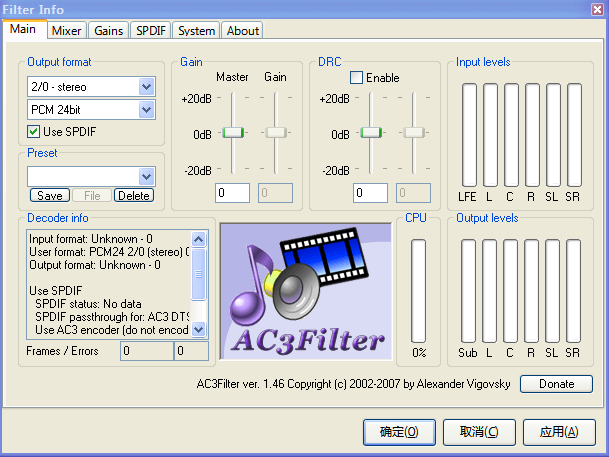This screenshot has height=457, width=609.
Task: Click the Errors count field
Action: click(191, 351)
